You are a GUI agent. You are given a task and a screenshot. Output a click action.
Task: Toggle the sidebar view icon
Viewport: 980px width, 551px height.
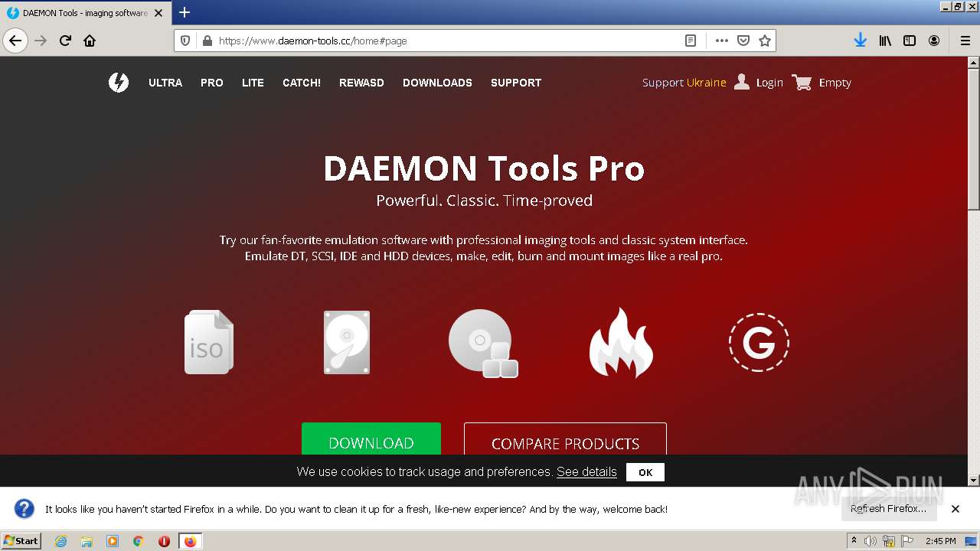[x=910, y=41]
